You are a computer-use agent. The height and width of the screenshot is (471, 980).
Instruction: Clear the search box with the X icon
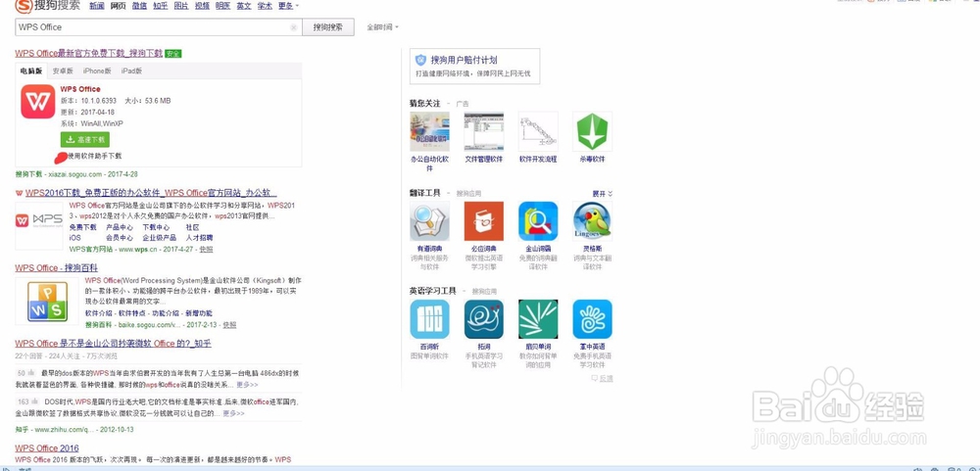[293, 27]
